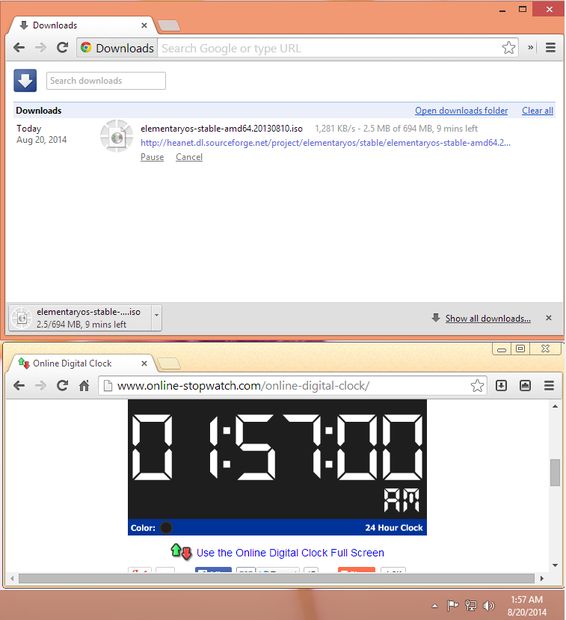Expand download item options arrow in shelf

(x=157, y=316)
